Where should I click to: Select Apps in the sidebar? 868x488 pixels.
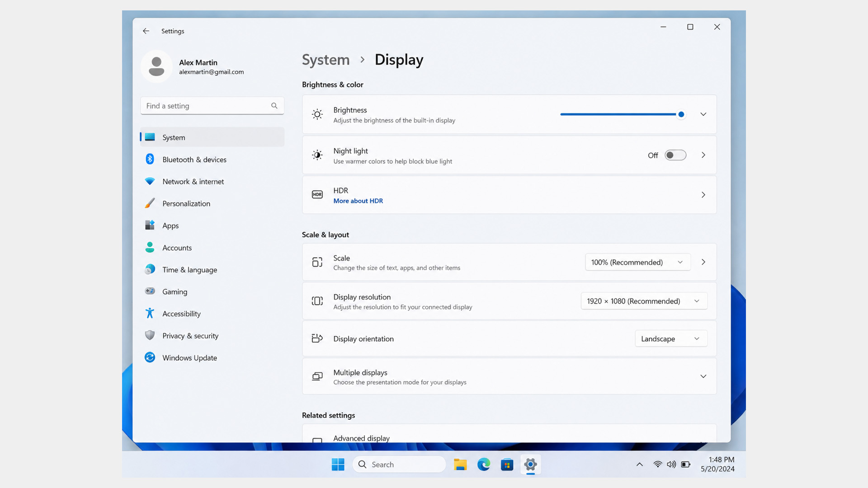point(212,225)
